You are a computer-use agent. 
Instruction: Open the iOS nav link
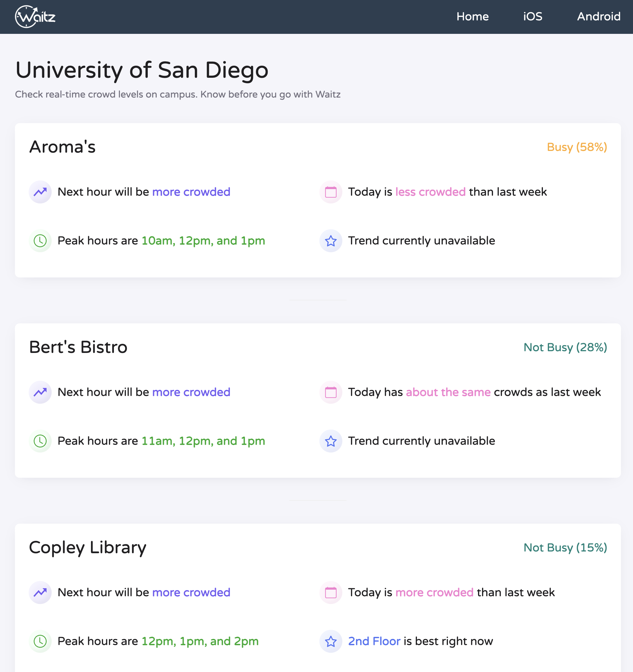pos(533,17)
